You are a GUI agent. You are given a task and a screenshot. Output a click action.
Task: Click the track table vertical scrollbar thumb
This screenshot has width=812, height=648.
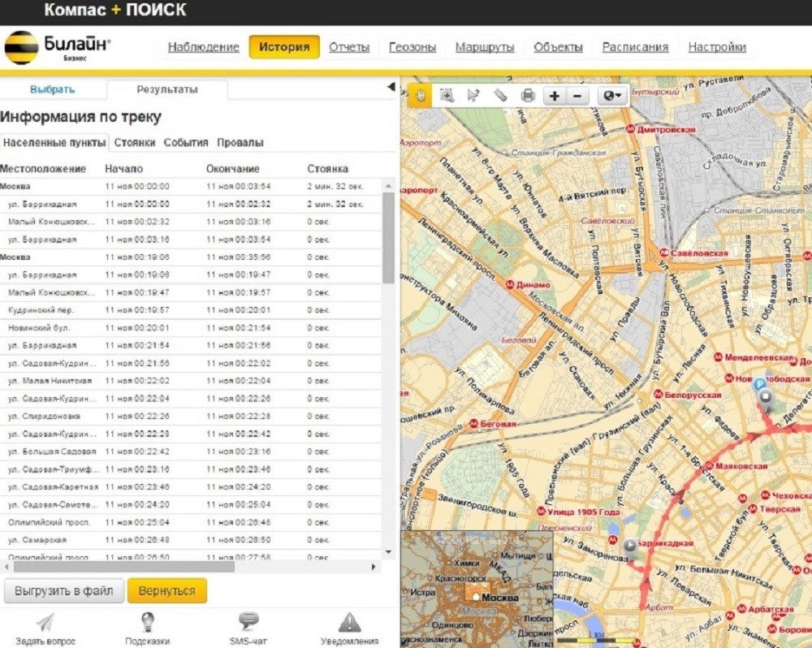[x=388, y=238]
